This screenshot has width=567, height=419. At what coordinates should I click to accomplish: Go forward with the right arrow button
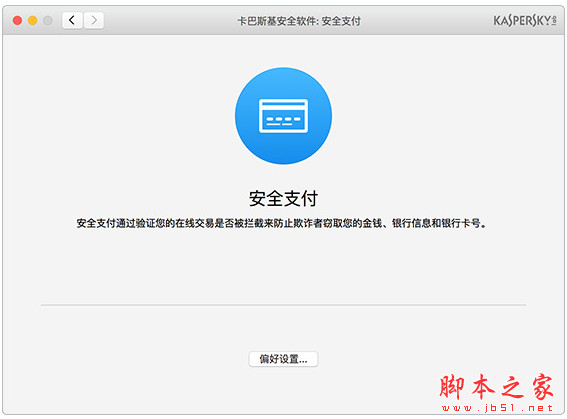(94, 20)
